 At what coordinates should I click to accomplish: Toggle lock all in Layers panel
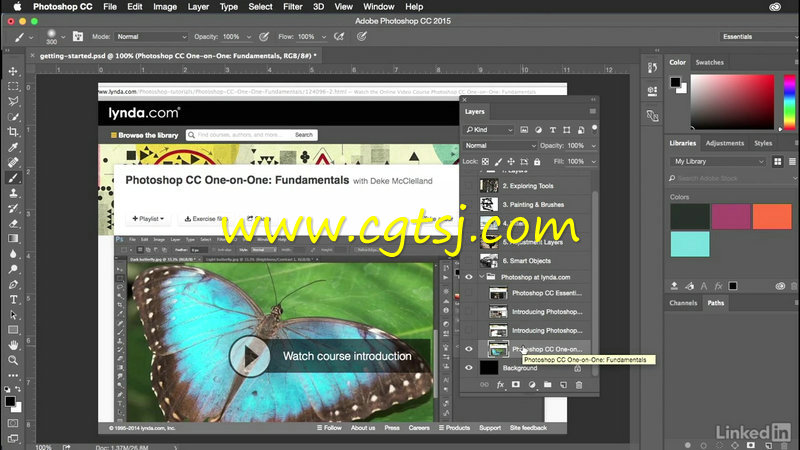point(537,161)
